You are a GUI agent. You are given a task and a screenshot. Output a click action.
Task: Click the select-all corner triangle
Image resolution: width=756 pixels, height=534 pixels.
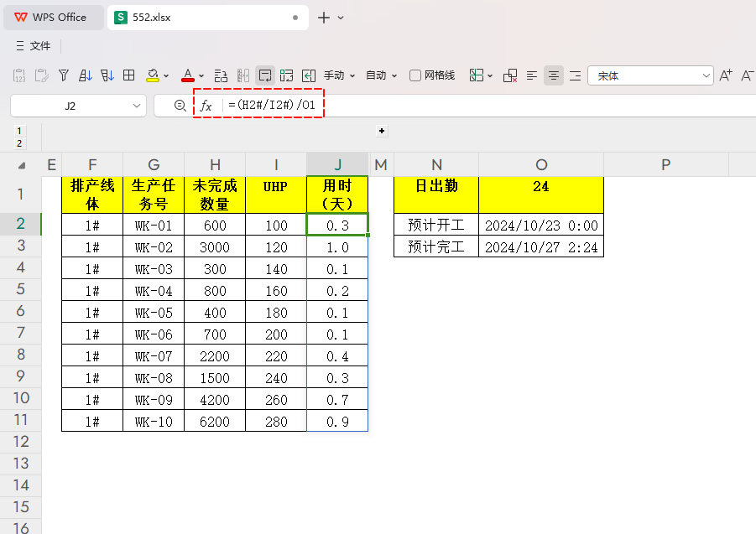(x=21, y=165)
